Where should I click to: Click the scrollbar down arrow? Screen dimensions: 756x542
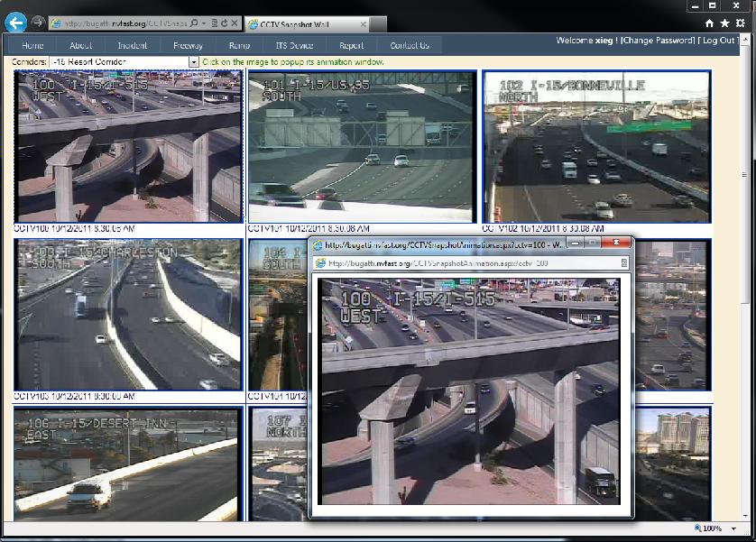(x=746, y=517)
